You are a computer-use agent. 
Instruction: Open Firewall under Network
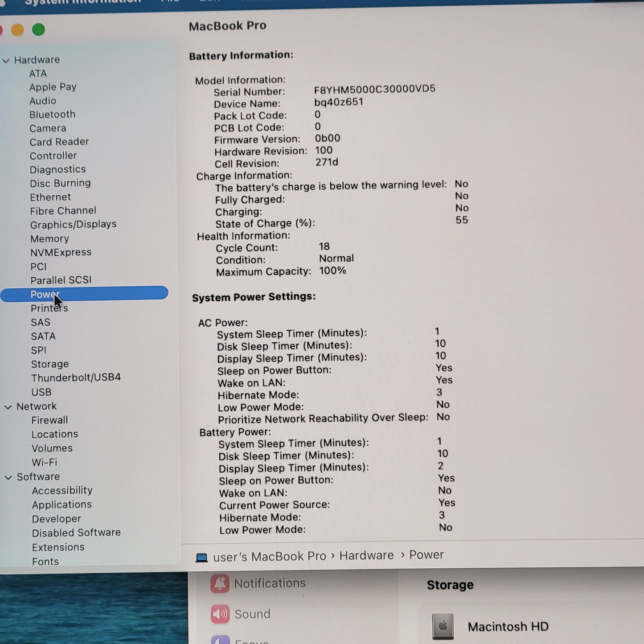(49, 420)
